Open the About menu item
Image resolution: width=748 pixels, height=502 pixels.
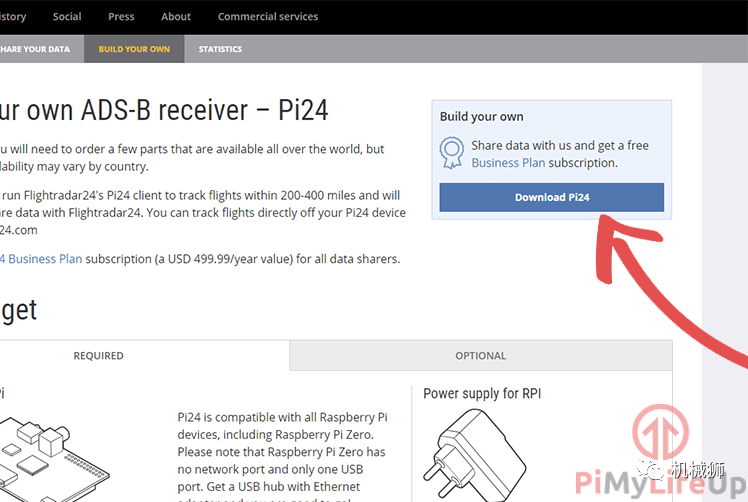pos(176,17)
